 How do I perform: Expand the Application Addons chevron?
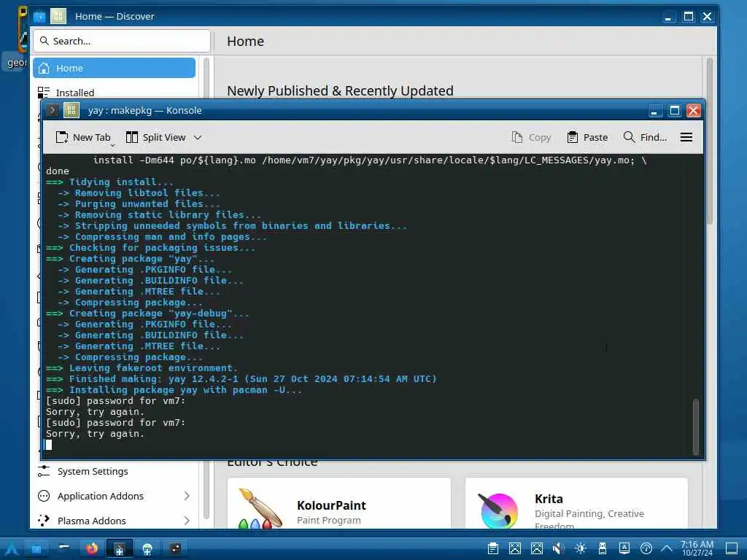click(x=187, y=496)
